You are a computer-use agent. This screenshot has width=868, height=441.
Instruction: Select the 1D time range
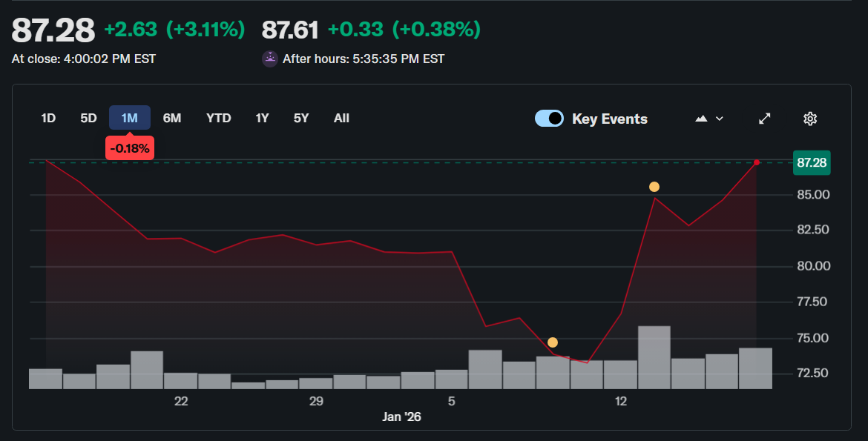(x=48, y=118)
